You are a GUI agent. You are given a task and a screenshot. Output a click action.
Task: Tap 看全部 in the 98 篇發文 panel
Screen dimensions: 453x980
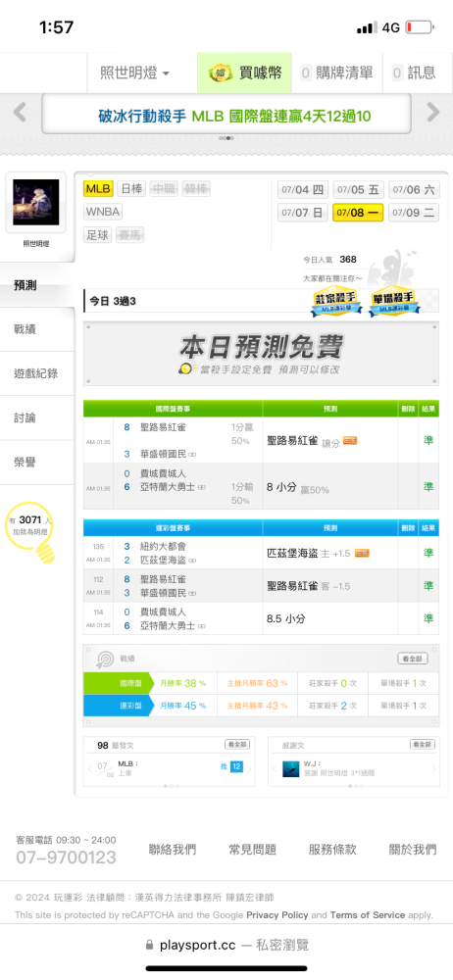pyautogui.click(x=237, y=745)
